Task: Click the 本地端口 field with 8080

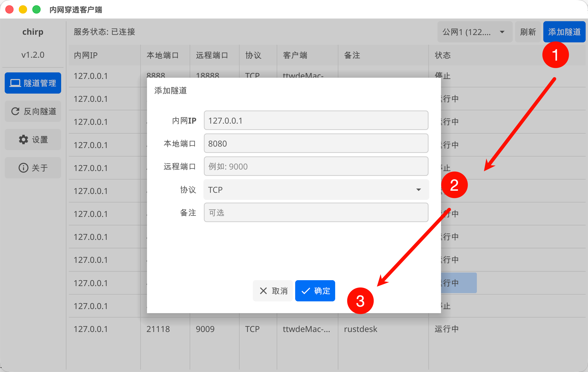Action: click(316, 143)
